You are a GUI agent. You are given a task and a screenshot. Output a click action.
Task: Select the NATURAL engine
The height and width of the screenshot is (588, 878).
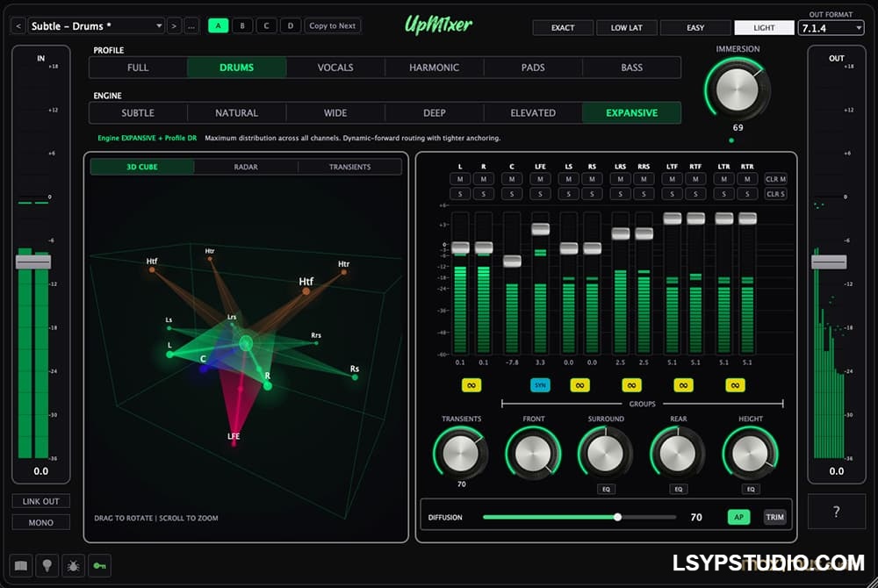tap(236, 112)
